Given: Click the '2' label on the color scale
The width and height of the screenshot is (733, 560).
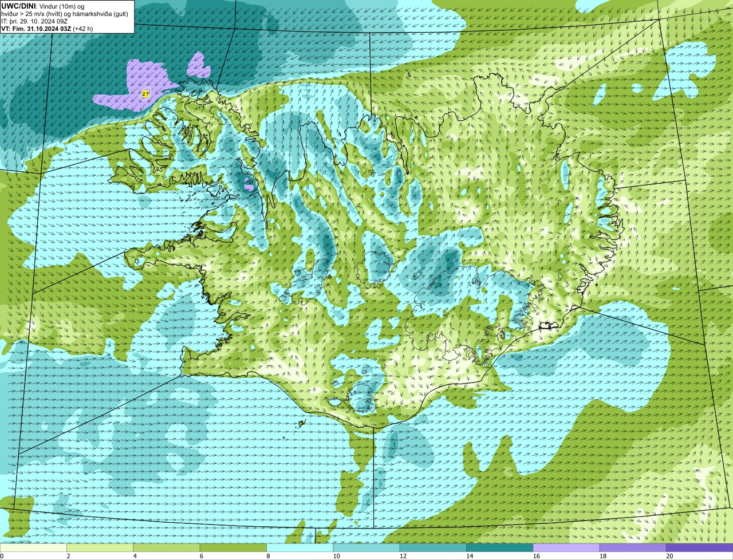Looking at the screenshot, I should click(68, 556).
